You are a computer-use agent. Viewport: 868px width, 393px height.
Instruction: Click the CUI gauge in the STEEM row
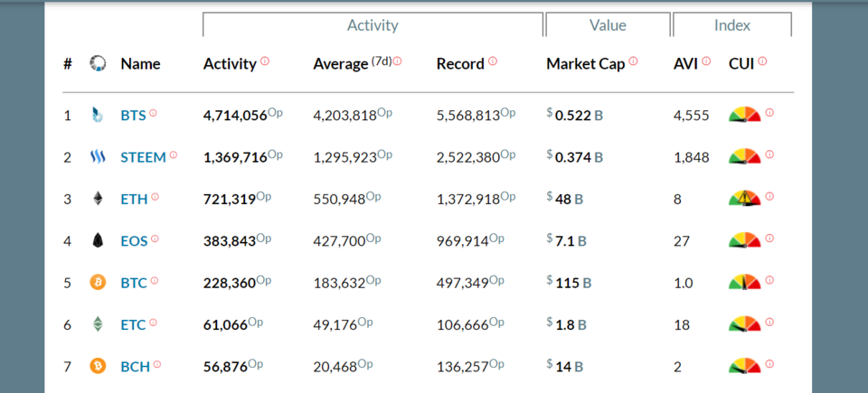tap(744, 156)
